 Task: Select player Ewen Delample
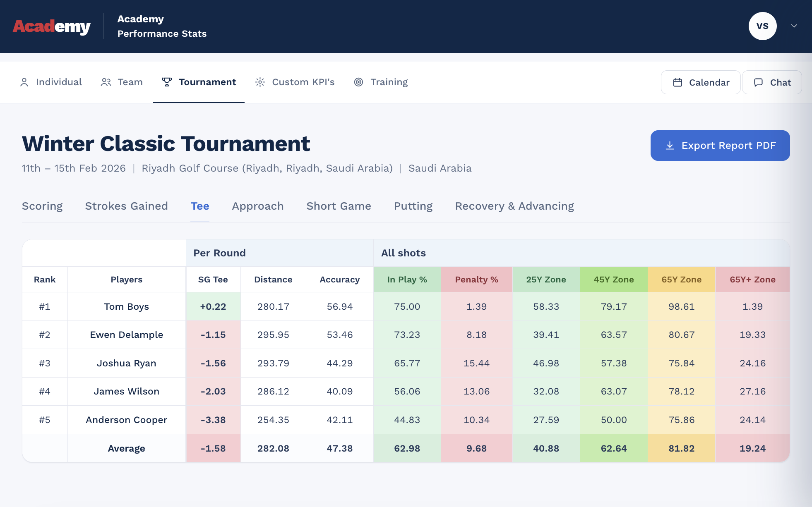click(127, 335)
